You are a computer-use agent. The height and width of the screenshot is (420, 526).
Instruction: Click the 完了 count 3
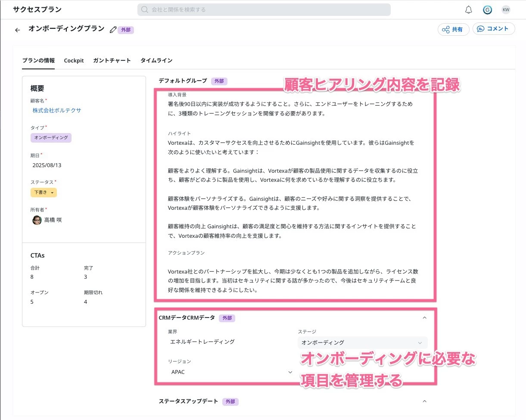(85, 277)
